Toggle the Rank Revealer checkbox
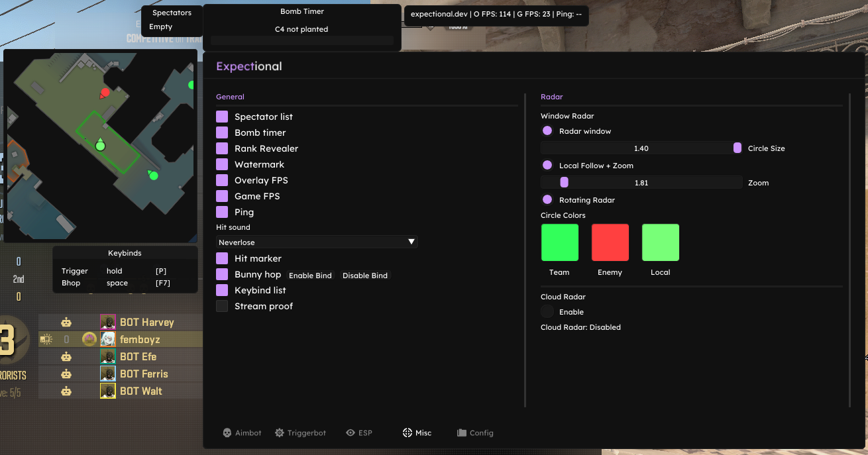The image size is (868, 455). [222, 148]
